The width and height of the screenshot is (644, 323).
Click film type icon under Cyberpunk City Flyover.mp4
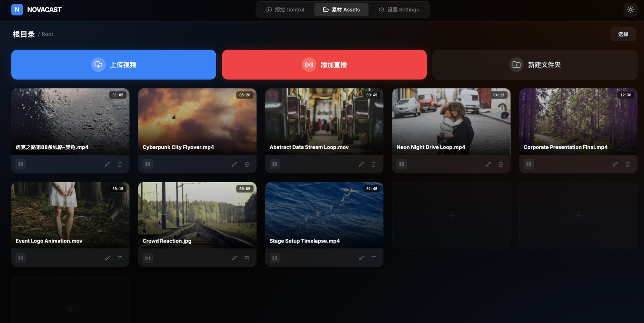coord(148,164)
